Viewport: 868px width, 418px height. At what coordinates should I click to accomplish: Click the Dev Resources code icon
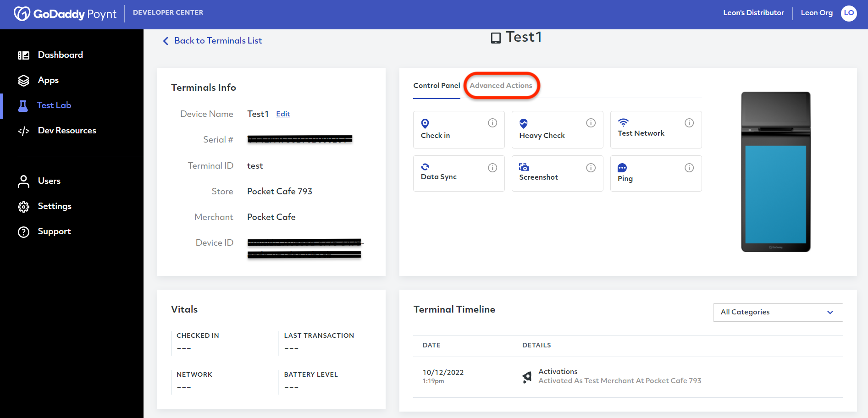[23, 131]
